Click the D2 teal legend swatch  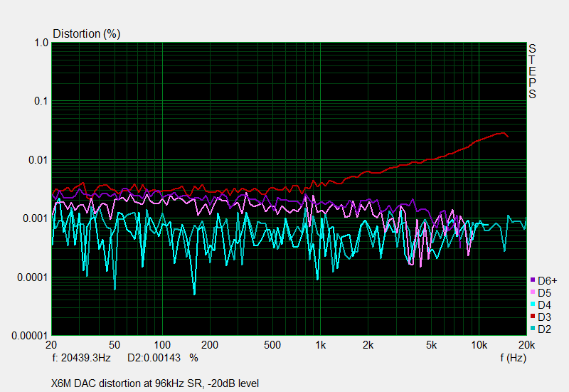(533, 328)
